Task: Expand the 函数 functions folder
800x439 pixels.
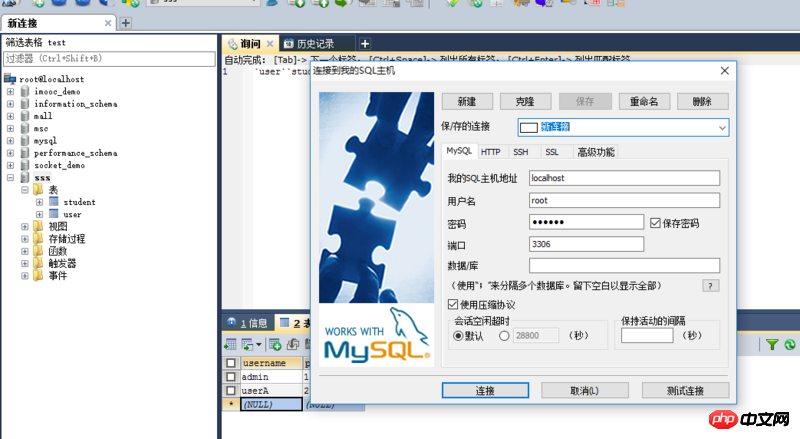Action: point(24,251)
